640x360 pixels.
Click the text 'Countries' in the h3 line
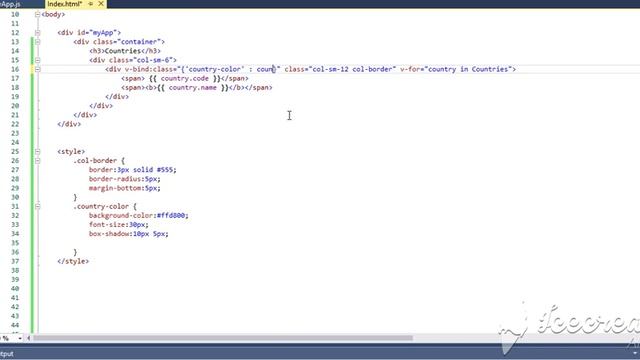[x=123, y=51]
